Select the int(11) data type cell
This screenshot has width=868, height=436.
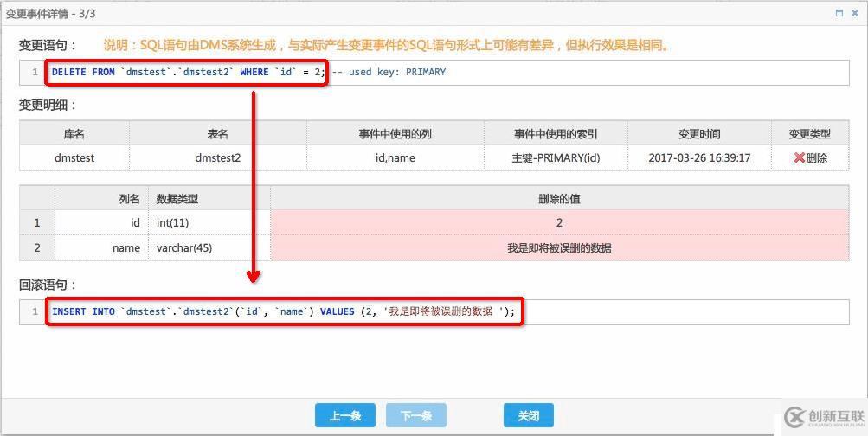(209, 222)
